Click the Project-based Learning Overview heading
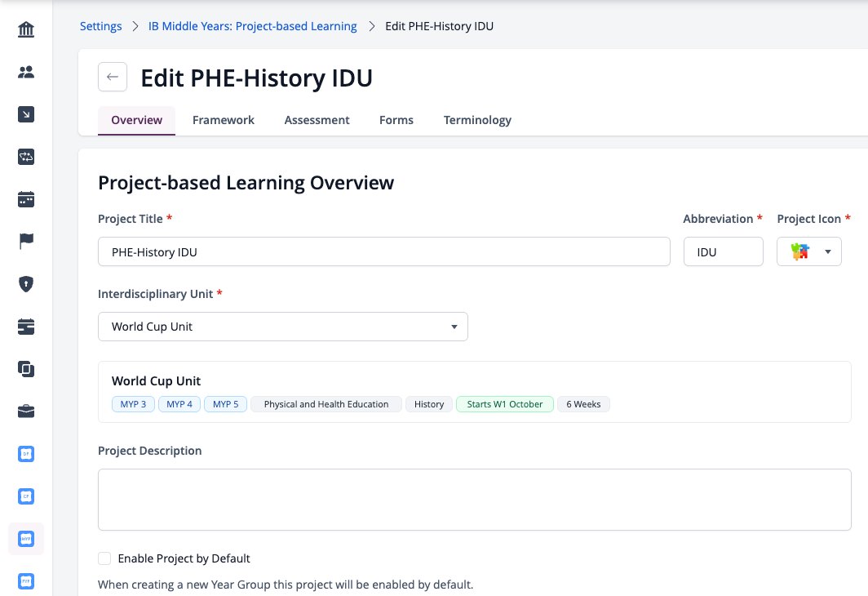The width and height of the screenshot is (868, 596). 246,183
